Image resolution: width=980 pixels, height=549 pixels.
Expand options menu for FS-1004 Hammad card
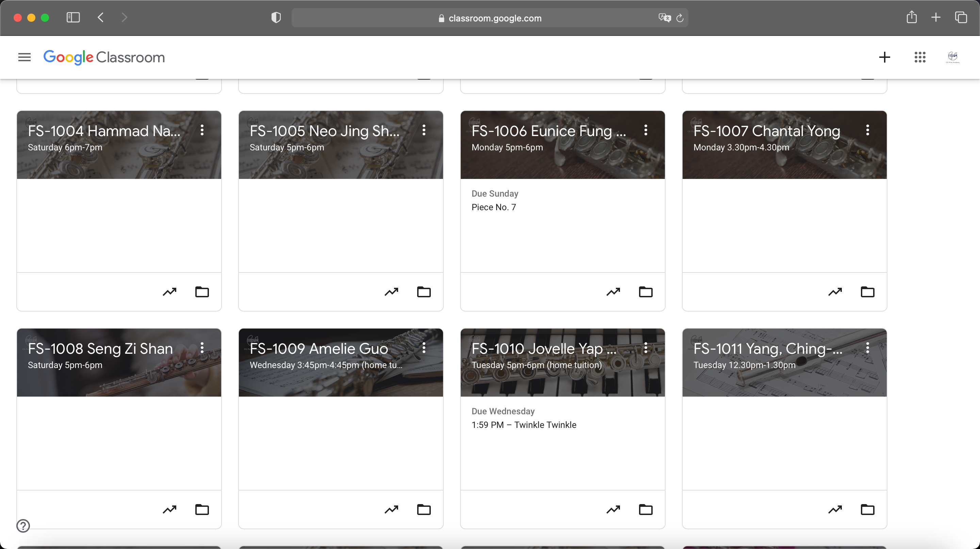tap(202, 130)
